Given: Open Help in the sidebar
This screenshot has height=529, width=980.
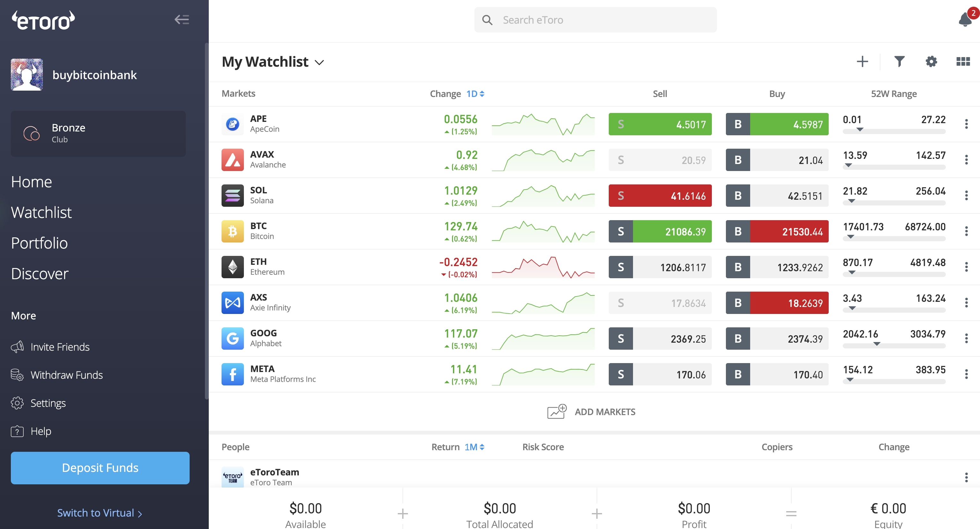Looking at the screenshot, I should (31, 431).
